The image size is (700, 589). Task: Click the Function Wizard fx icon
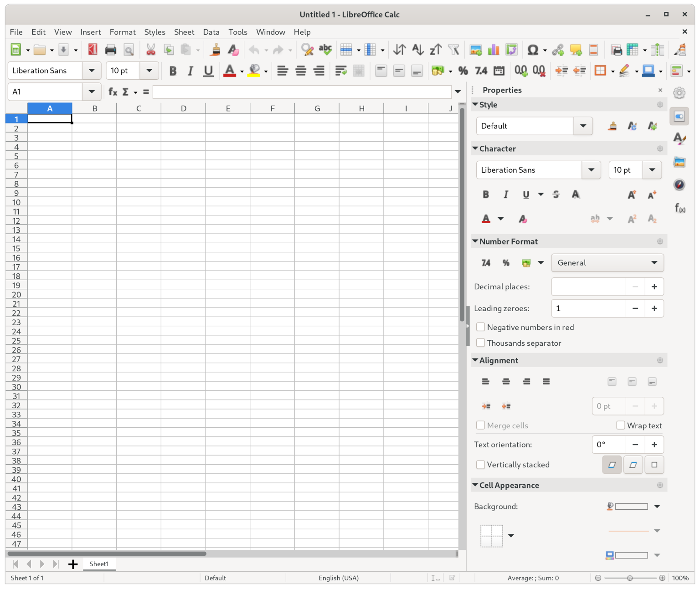click(113, 92)
